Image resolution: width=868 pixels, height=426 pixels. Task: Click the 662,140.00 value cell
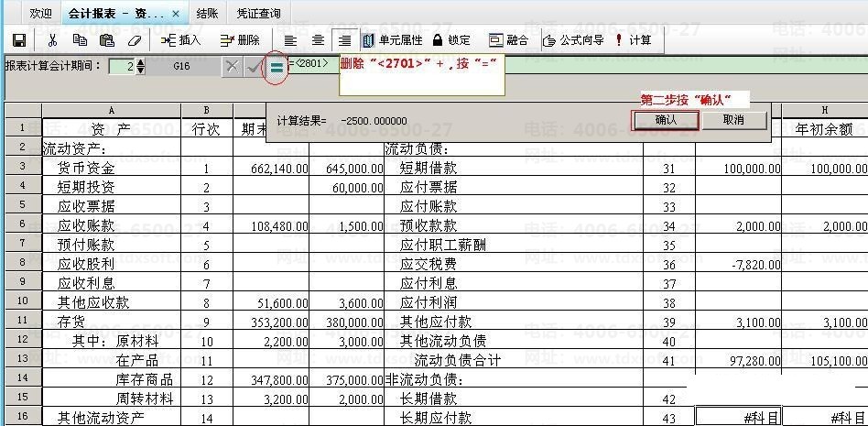click(x=271, y=168)
